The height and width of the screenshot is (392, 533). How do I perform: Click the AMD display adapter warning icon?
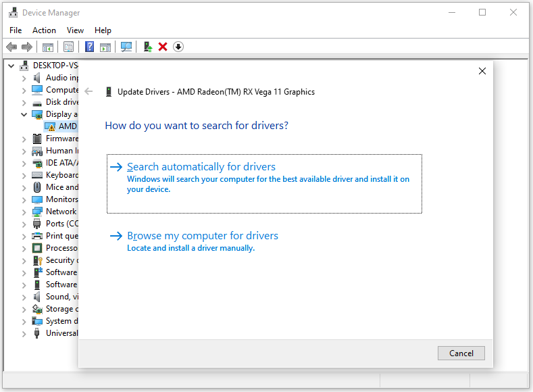[x=50, y=126]
